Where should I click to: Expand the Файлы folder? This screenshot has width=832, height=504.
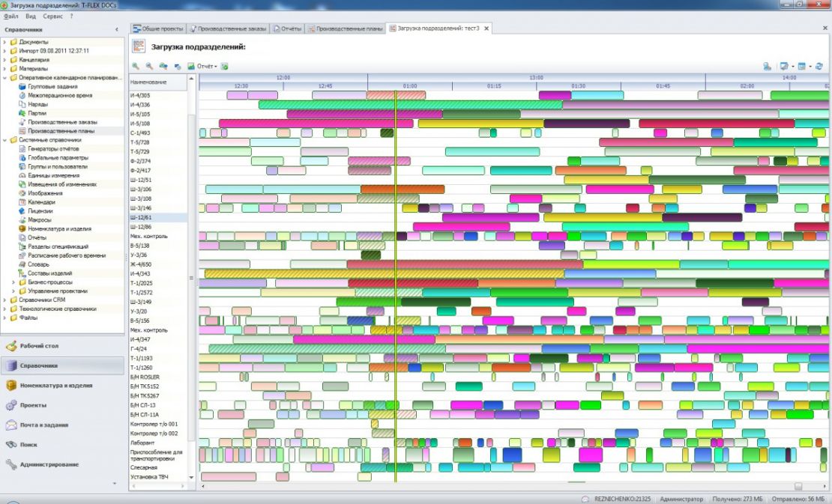(x=4, y=318)
